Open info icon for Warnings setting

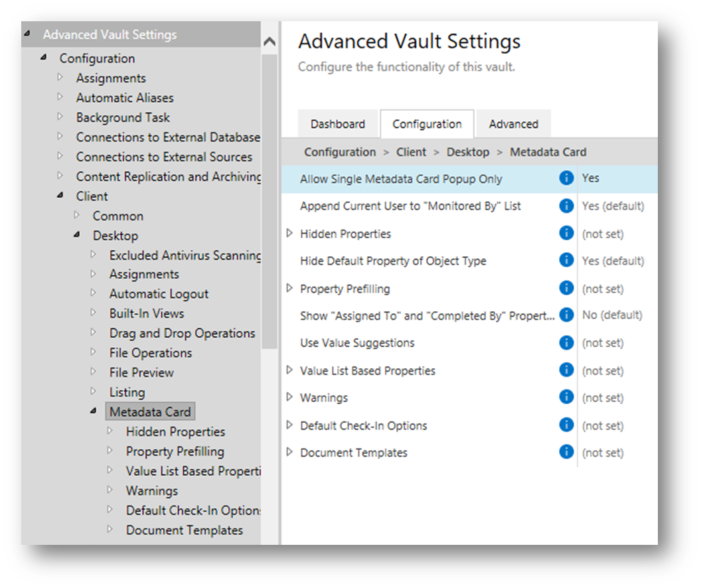[x=566, y=398]
